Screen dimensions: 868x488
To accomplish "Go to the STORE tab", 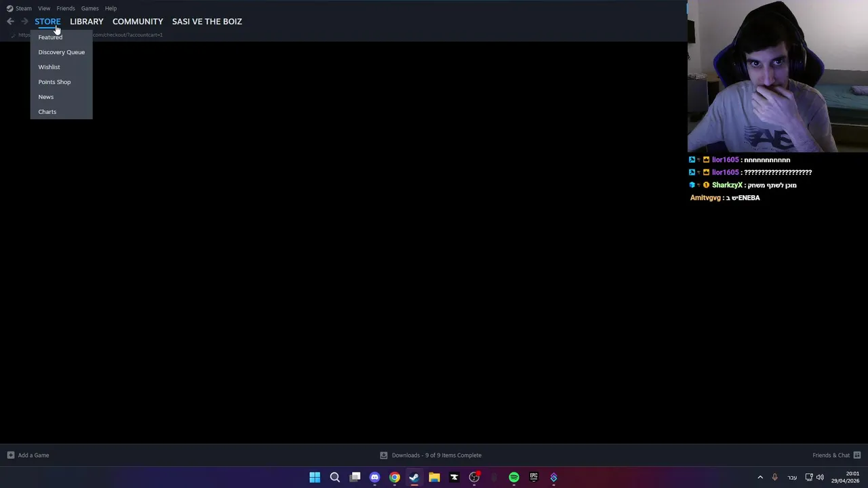I will point(47,22).
